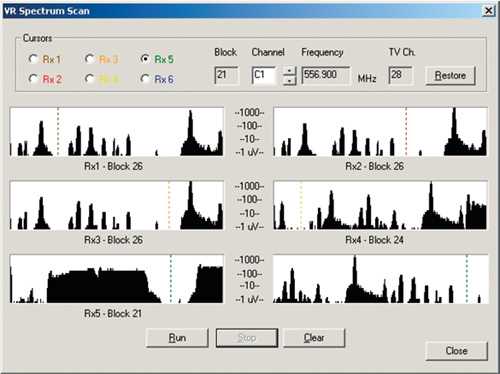Increase channel with the up spinner arrow

pyautogui.click(x=290, y=71)
